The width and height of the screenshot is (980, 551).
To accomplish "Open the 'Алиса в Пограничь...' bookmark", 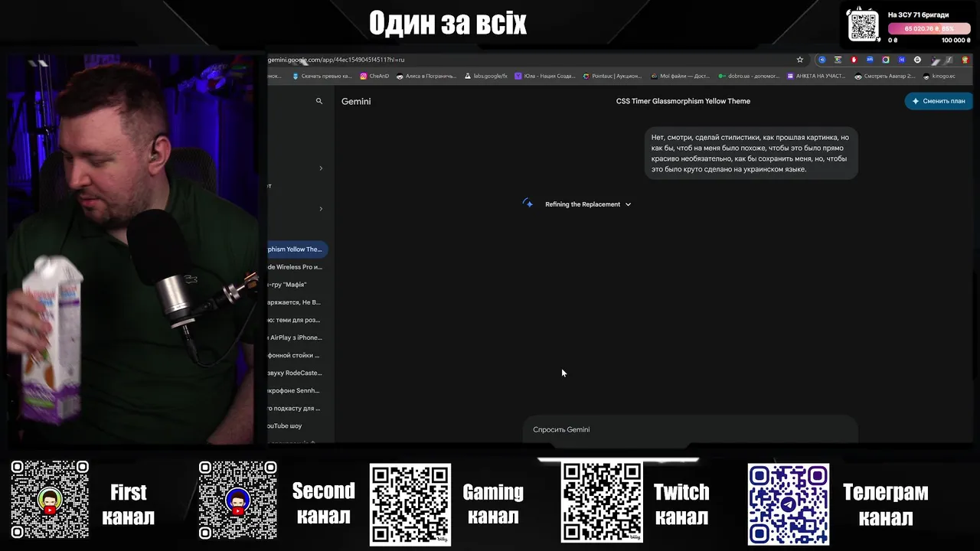I will (426, 76).
